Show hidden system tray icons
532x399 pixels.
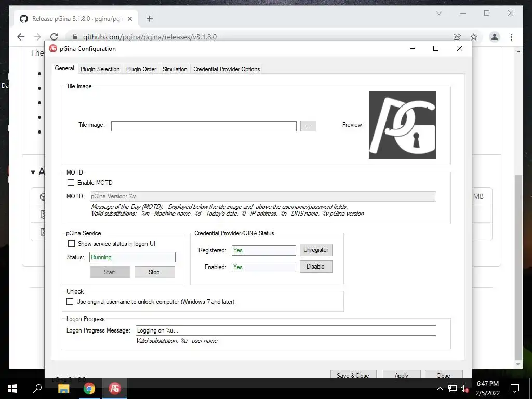tap(440, 389)
